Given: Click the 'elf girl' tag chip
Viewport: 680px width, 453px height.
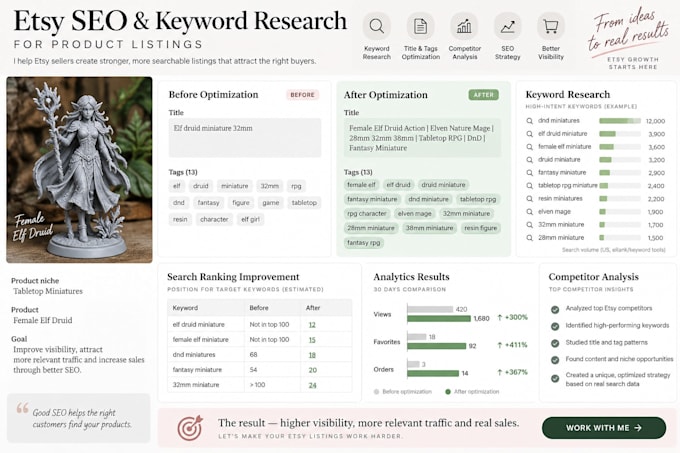Looking at the screenshot, I should [250, 219].
